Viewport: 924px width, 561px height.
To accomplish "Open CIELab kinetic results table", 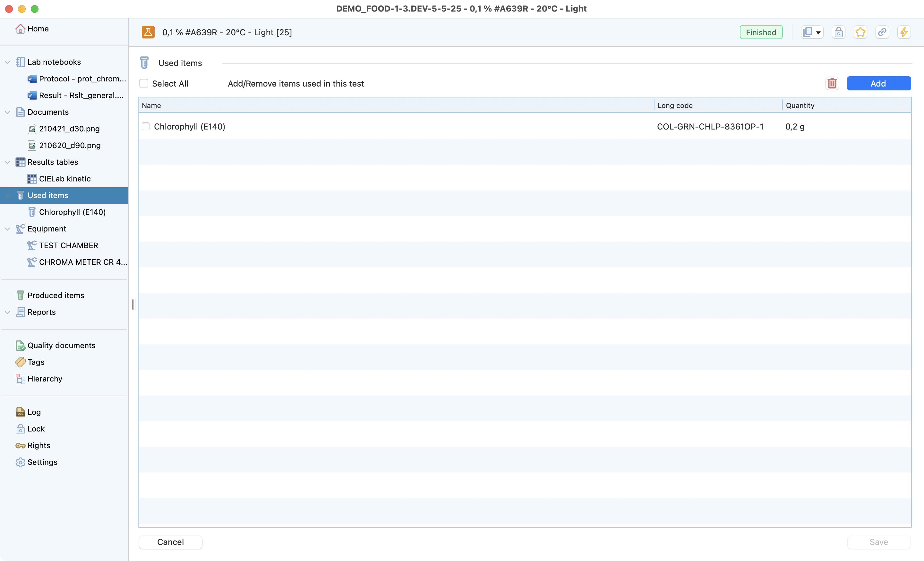I will [64, 179].
